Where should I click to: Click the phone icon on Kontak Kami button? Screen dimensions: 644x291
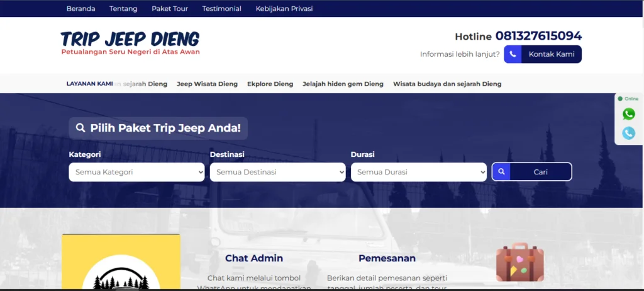(x=513, y=54)
